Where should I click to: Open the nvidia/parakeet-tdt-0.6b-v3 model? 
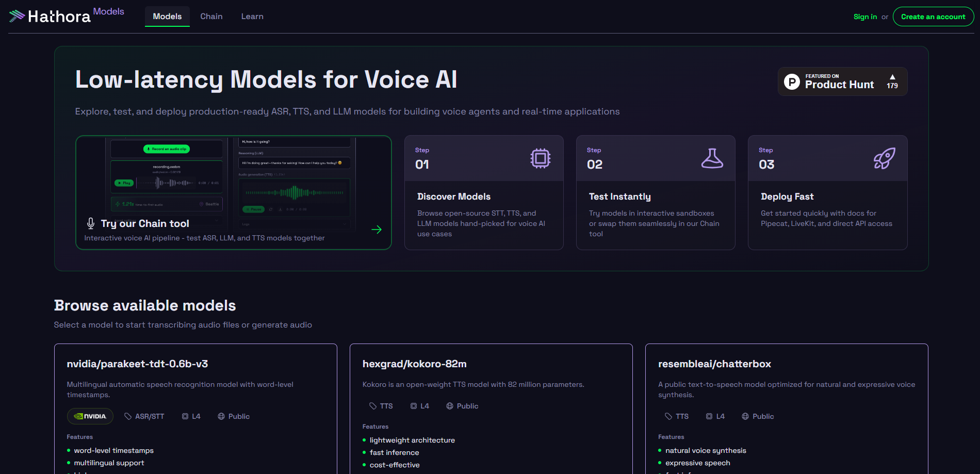(137, 364)
